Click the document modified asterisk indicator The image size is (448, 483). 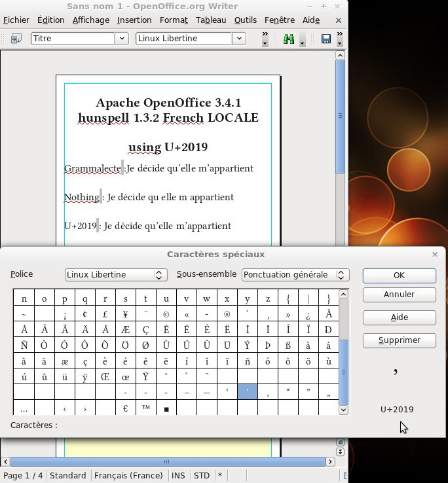(220, 475)
